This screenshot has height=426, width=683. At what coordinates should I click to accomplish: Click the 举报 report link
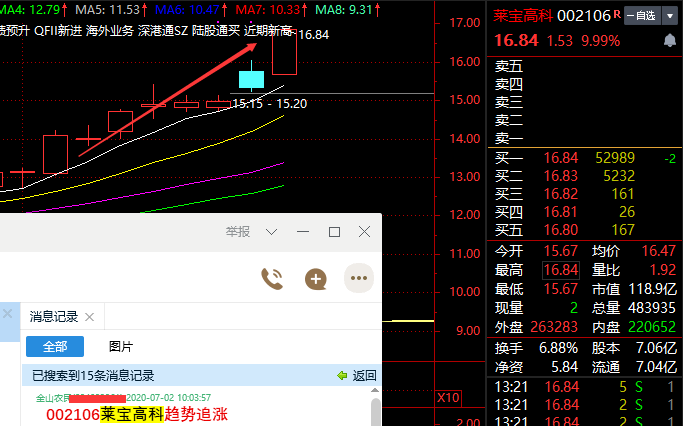[238, 232]
